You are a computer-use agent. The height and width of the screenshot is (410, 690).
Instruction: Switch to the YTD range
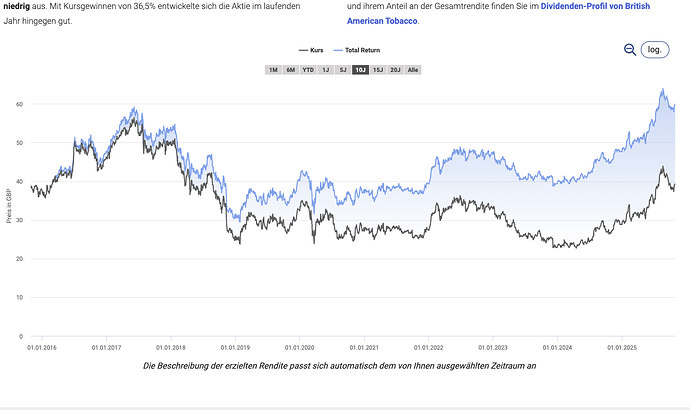[x=308, y=70]
